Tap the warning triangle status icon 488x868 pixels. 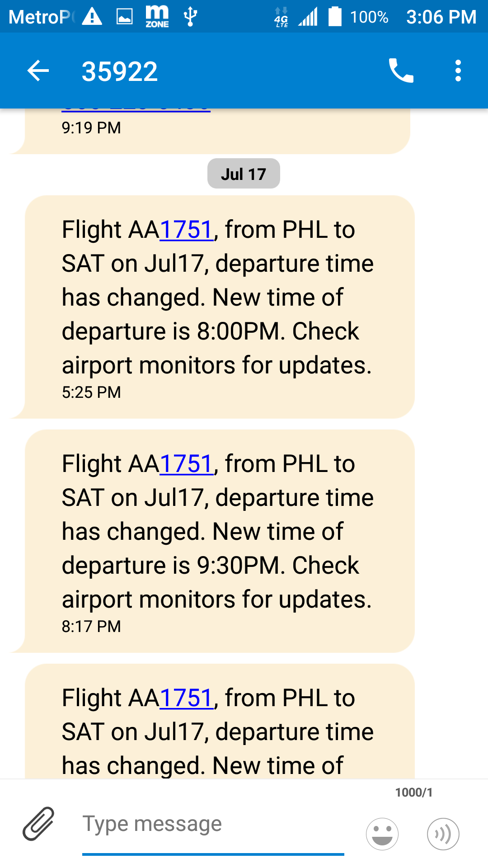point(92,17)
